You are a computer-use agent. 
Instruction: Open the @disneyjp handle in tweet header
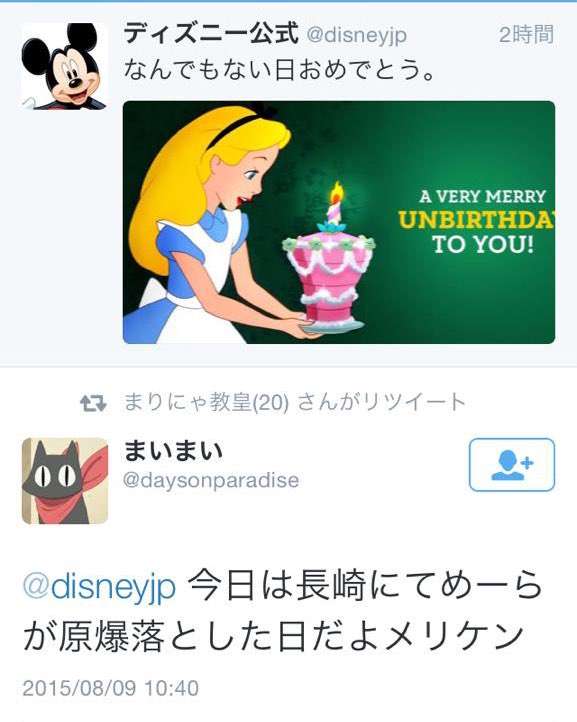click(x=356, y=35)
